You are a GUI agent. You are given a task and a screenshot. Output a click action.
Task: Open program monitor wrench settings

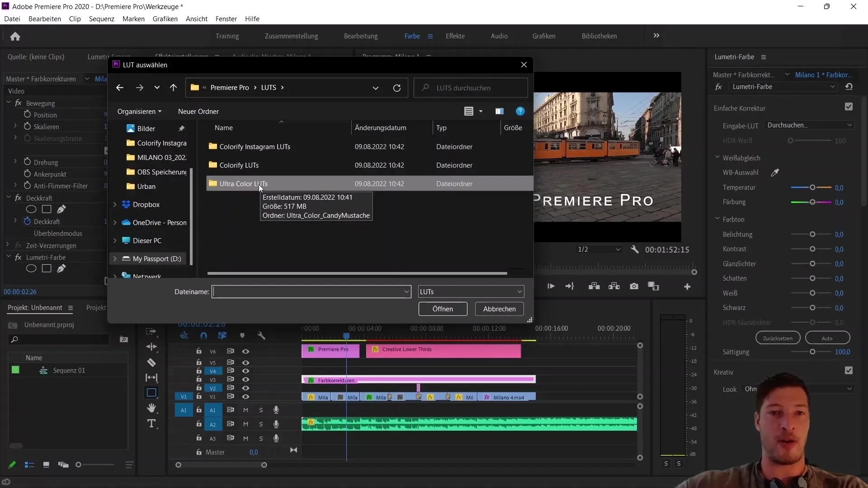[635, 249]
